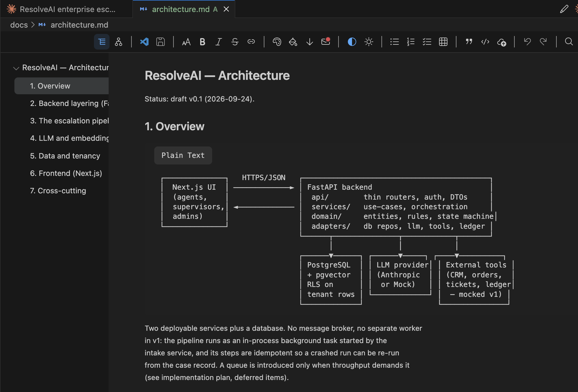Insert a numbered list
This screenshot has width=578, height=392.
[411, 42]
